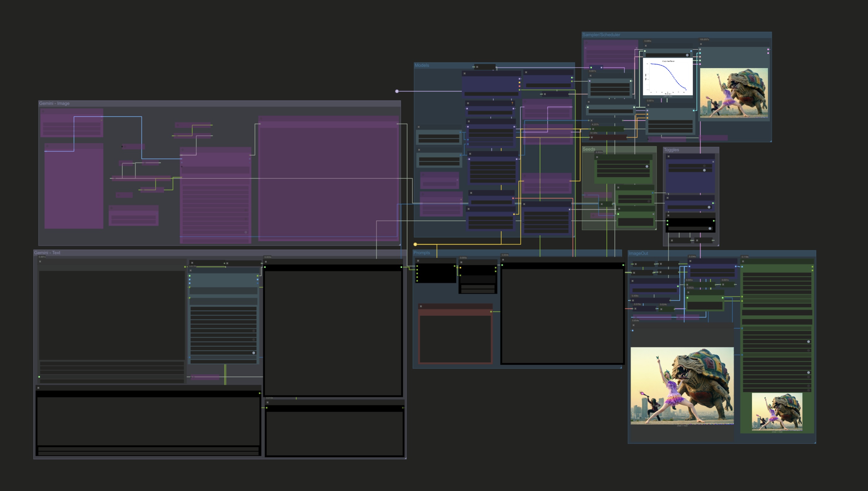Toggle lit switch in Gemini - Text blue node
868x491 pixels.
coord(254,353)
